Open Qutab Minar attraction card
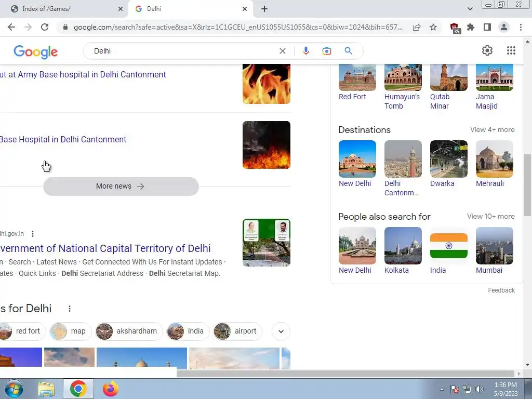The image size is (532, 399). (x=448, y=87)
